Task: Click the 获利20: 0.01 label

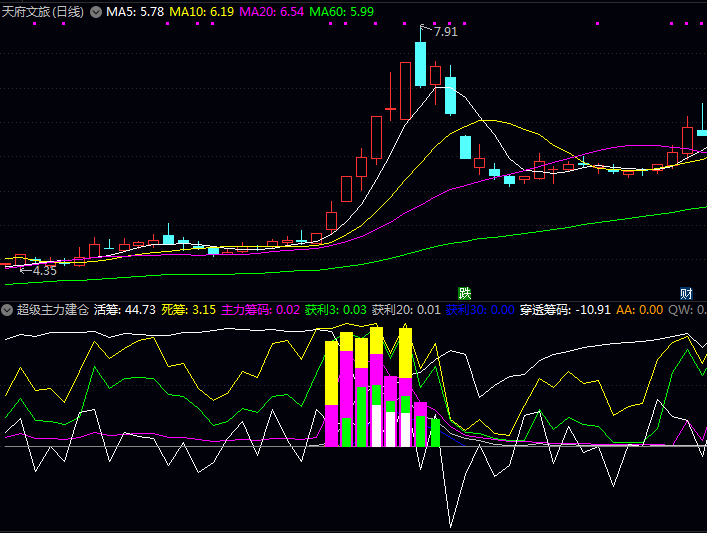Action: tap(405, 310)
